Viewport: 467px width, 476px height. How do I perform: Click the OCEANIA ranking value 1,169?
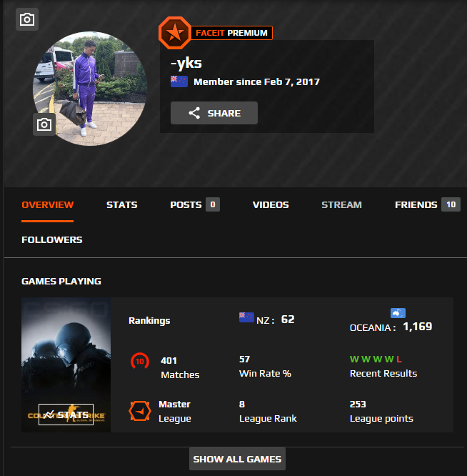point(417,327)
